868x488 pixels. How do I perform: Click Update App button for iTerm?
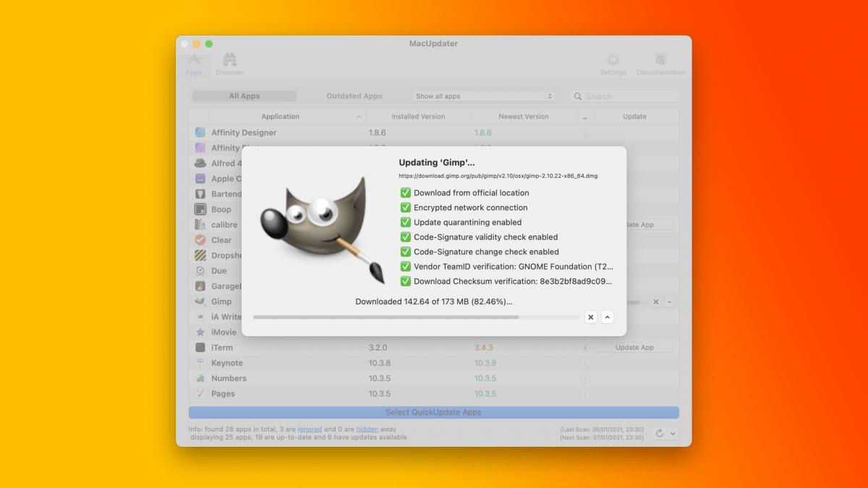click(x=634, y=348)
